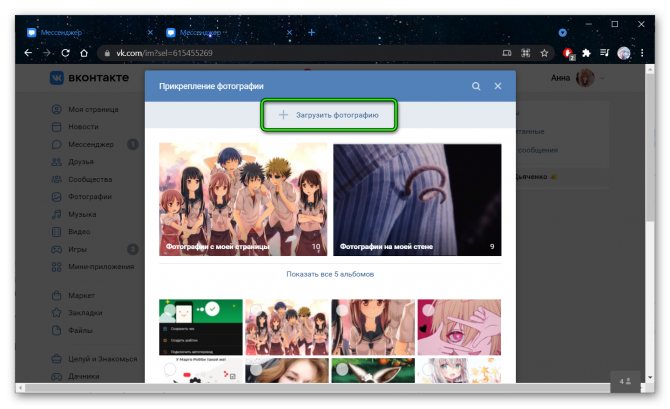Viewport: 670px width, 409px height.
Task: Open the Chrome three-dot menu
Action: [x=642, y=53]
